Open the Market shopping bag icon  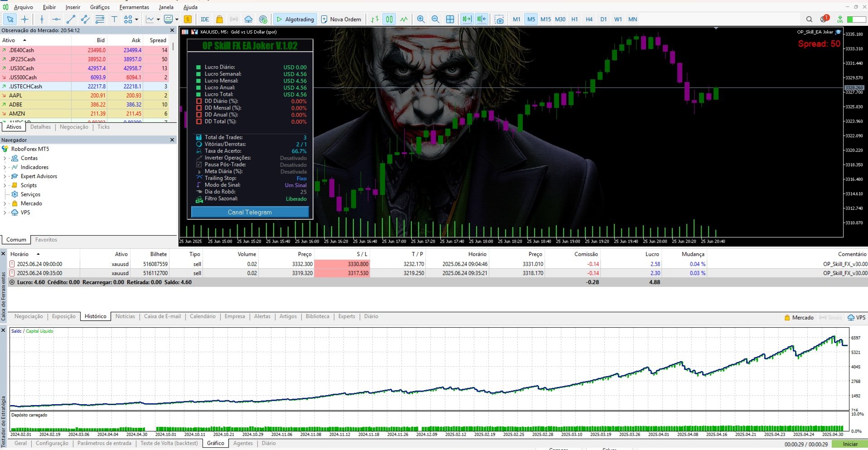point(220,19)
